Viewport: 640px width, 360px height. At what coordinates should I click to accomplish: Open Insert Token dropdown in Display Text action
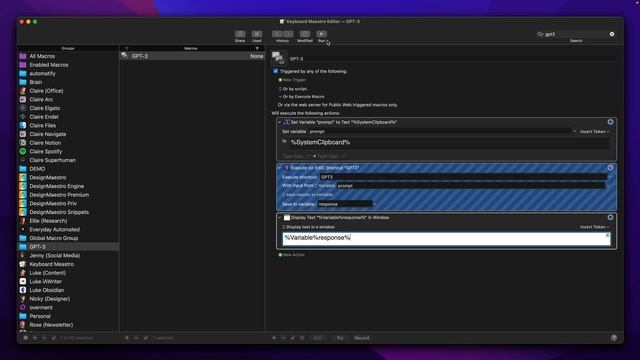coord(594,227)
